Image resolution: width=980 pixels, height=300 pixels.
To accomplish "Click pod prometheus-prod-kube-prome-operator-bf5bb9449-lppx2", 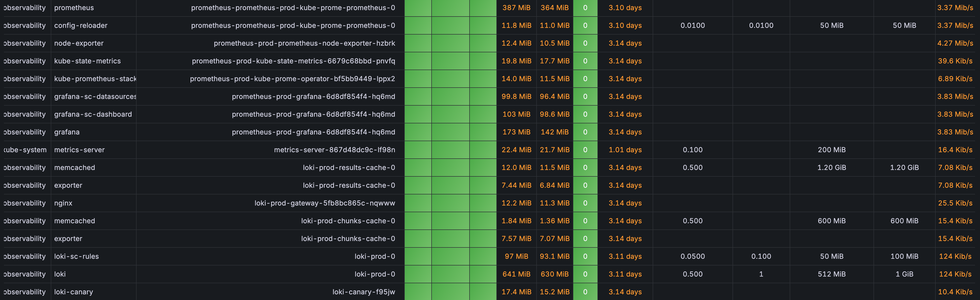I will click(x=292, y=79).
